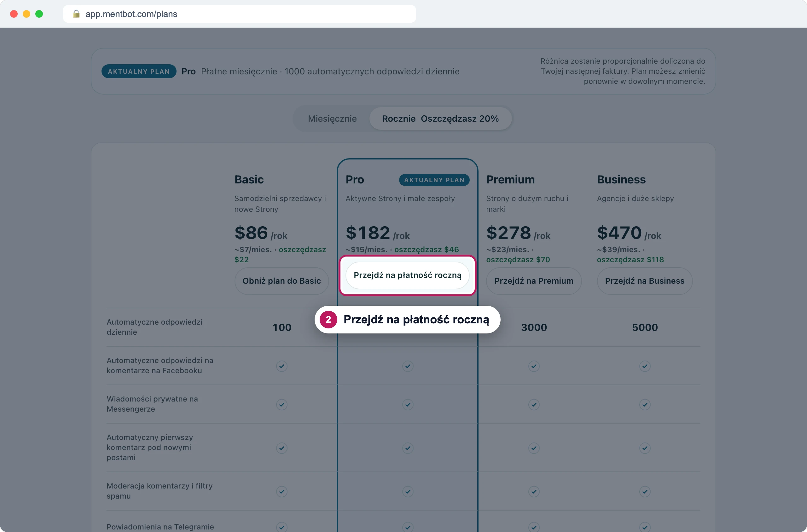The width and height of the screenshot is (807, 532).
Task: Upgrade via Przejdź na Premium button
Action: (533, 281)
